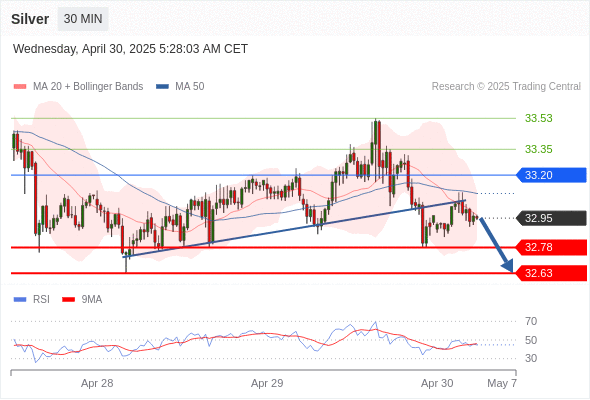Image resolution: width=590 pixels, height=400 pixels.
Task: Click the green 33.53 resistance label
Action: tap(539, 118)
